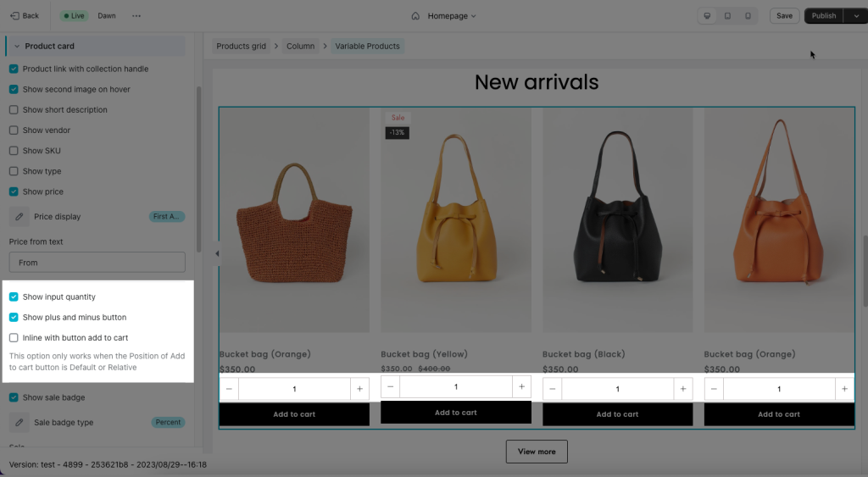The width and height of the screenshot is (868, 477).
Task: Click the New arrivals heading
Action: click(x=537, y=82)
